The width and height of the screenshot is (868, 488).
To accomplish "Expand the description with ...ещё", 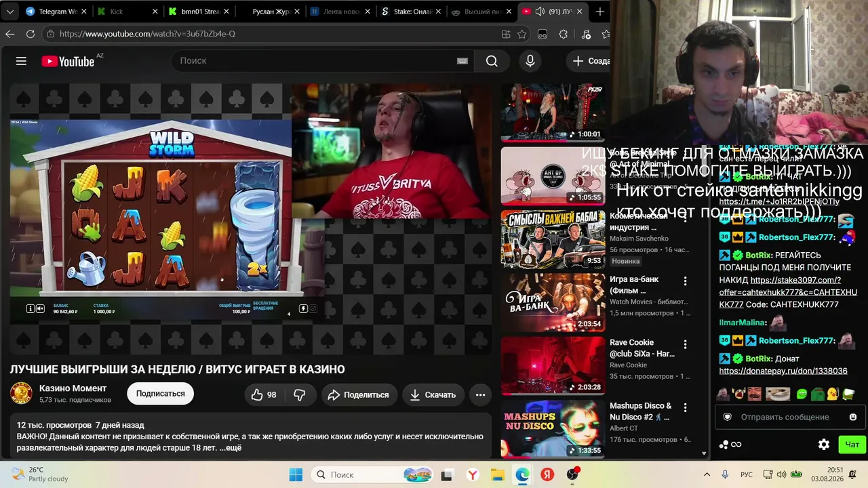I will tap(231, 447).
